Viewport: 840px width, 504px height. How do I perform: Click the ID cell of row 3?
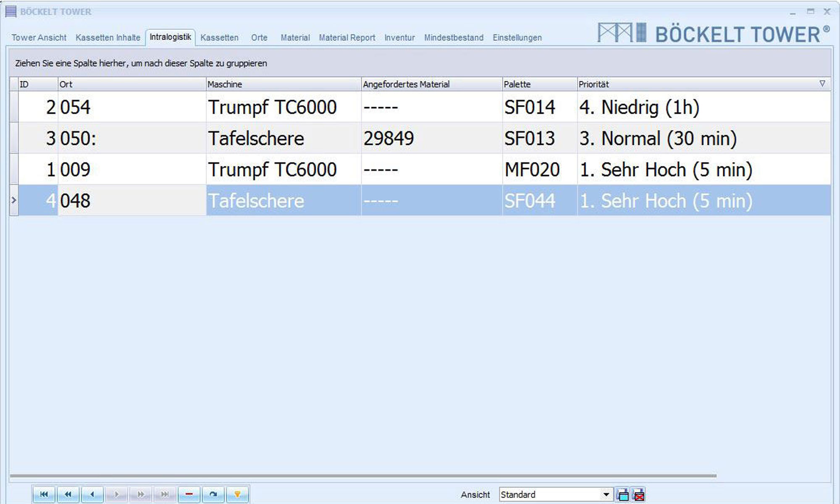pyautogui.click(x=38, y=138)
